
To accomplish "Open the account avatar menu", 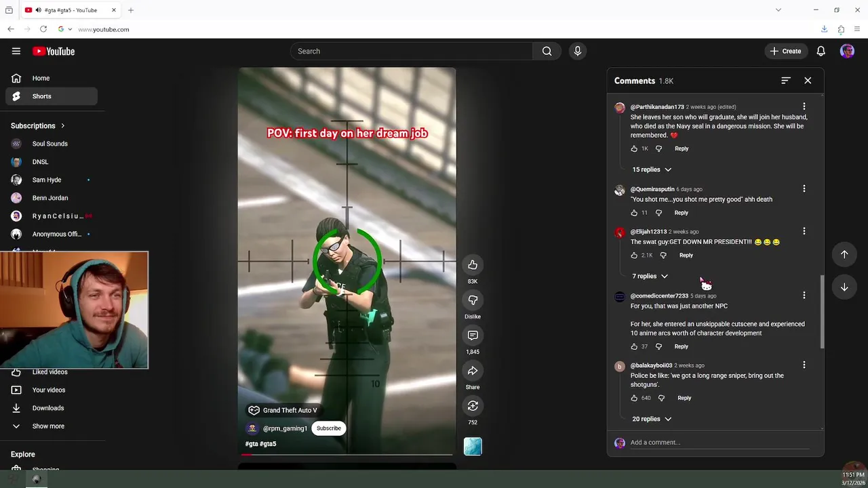I will point(847,51).
